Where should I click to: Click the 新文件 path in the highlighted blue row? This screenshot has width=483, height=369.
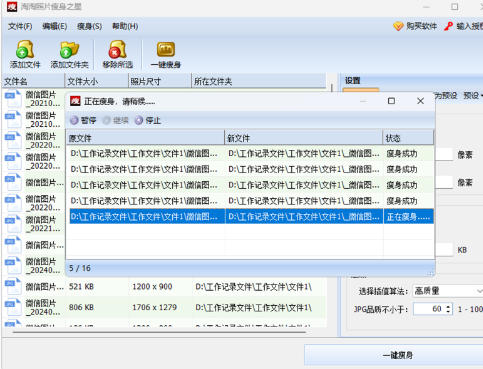pyautogui.click(x=304, y=217)
